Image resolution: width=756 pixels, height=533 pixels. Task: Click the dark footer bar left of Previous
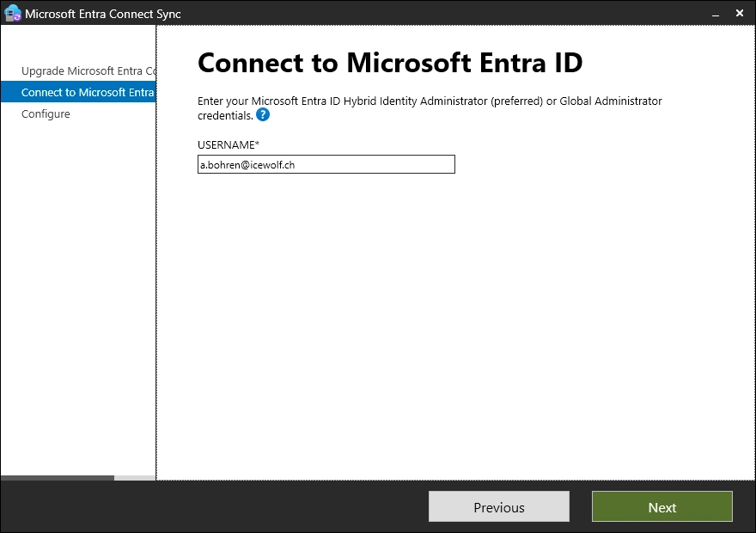pyautogui.click(x=215, y=507)
